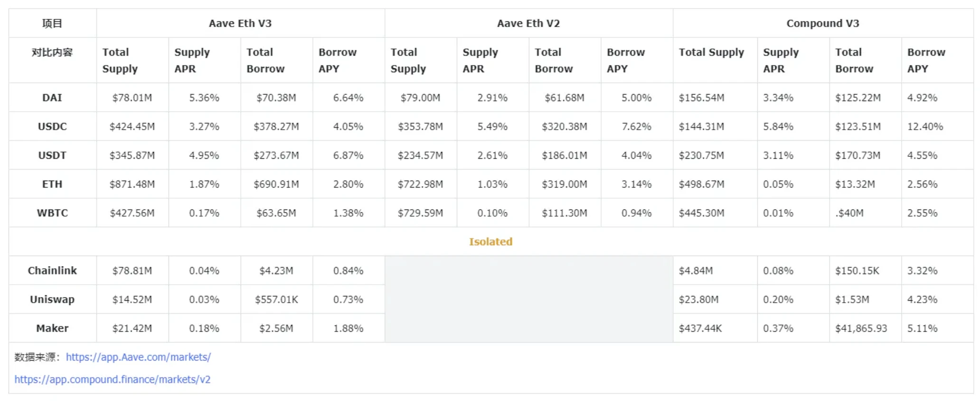
Task: Select the Uniswap row label
Action: coord(52,300)
